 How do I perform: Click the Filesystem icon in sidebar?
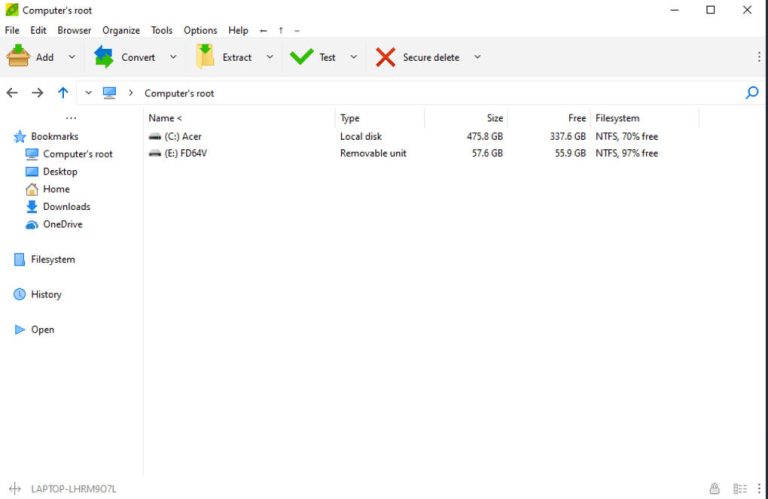[19, 260]
